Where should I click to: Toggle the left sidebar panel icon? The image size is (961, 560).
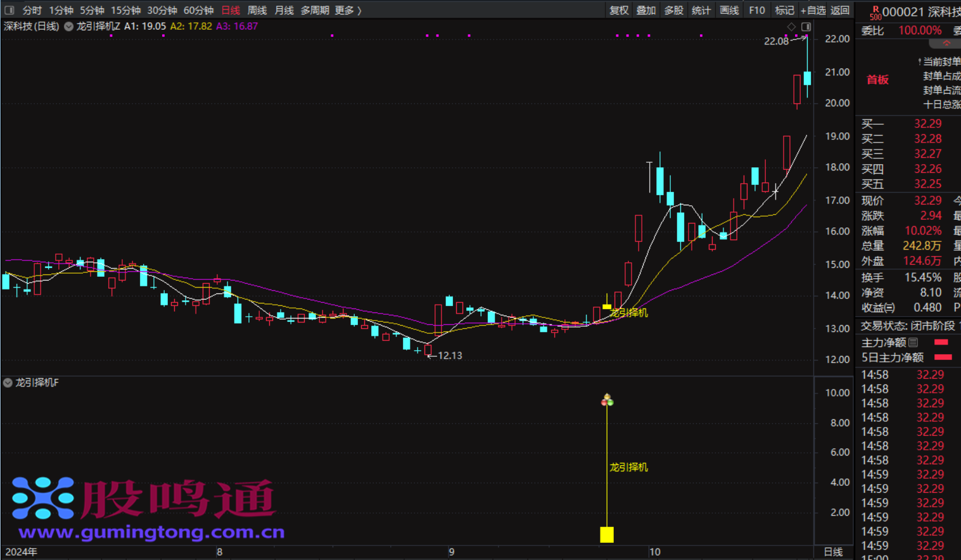click(x=10, y=10)
